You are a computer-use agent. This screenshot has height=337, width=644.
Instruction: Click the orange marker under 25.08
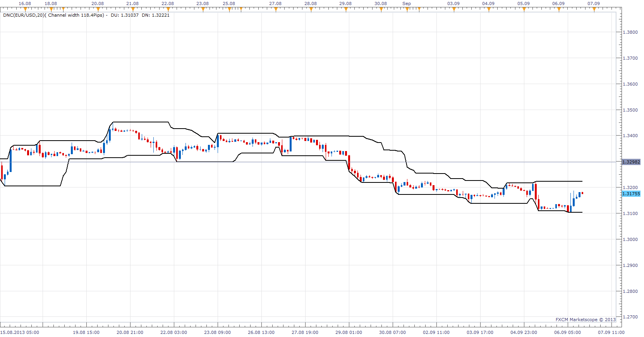[229, 9]
